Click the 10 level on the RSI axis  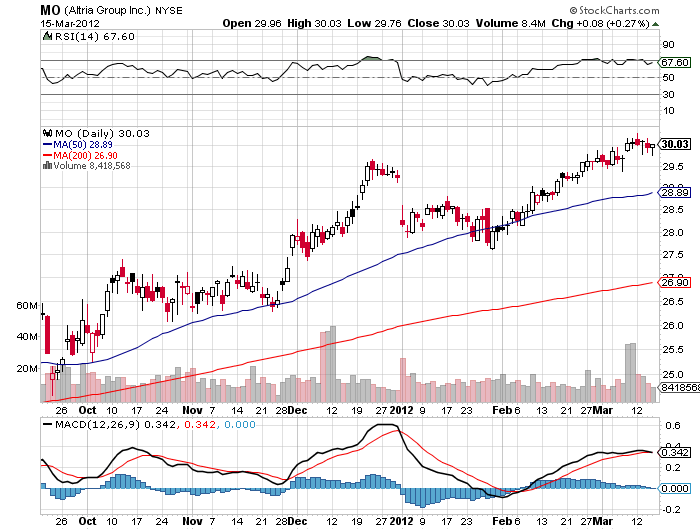668,111
